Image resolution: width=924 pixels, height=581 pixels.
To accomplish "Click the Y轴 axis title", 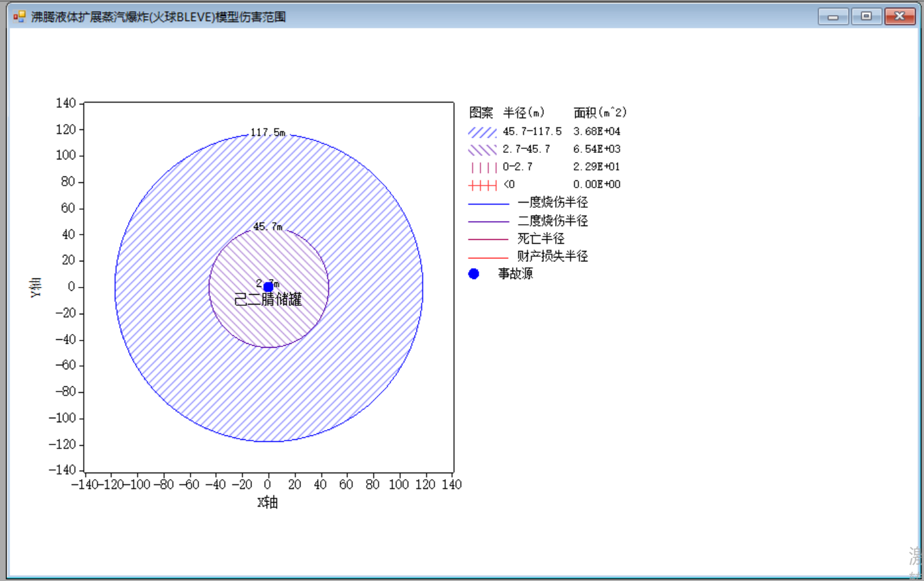I will tap(35, 287).
